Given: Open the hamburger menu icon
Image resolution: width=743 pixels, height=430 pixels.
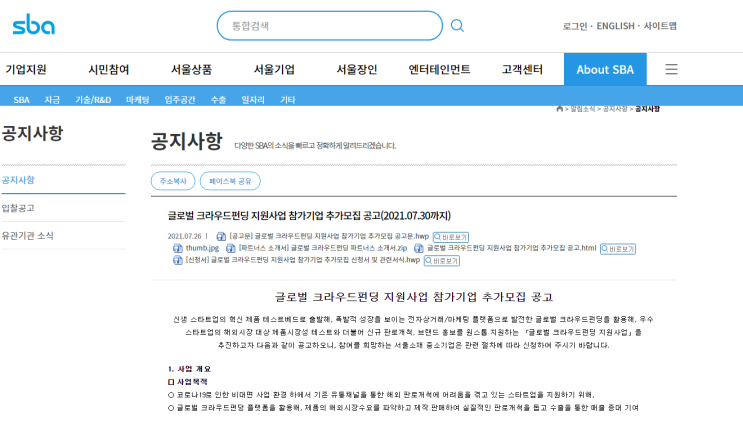Looking at the screenshot, I should click(671, 69).
